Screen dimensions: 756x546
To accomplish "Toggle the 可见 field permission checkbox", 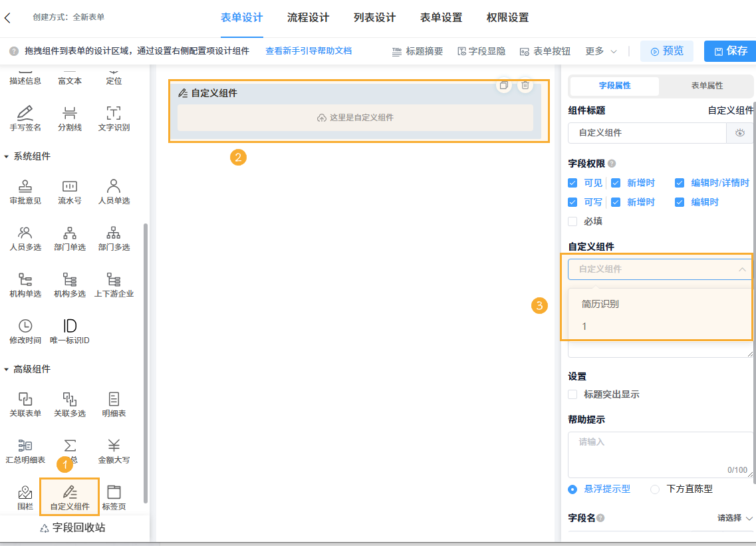I will coord(572,183).
